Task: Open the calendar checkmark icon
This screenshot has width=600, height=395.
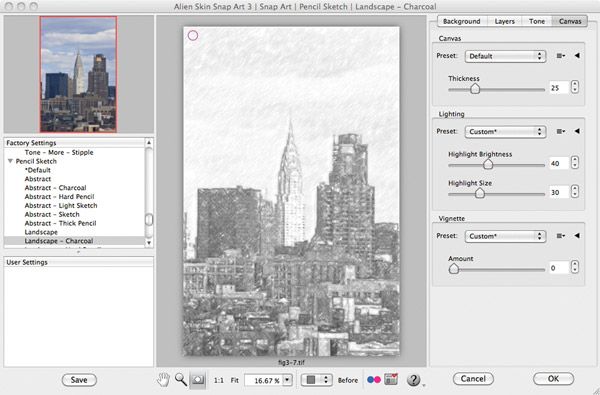Action: (391, 379)
